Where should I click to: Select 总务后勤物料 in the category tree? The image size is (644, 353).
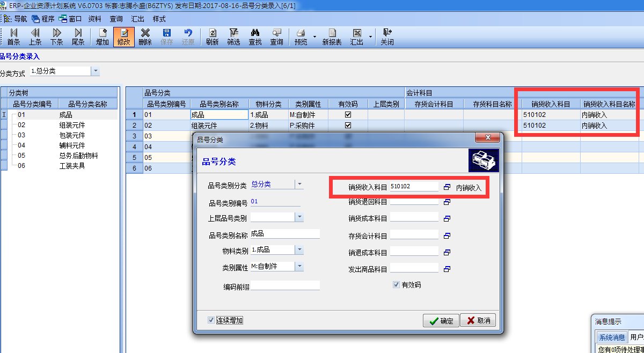coord(78,156)
